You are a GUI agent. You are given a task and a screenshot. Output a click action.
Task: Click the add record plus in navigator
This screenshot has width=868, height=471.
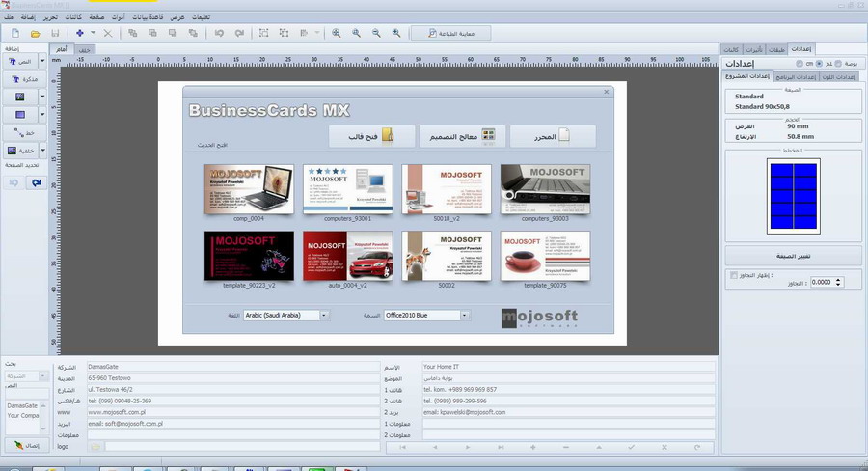click(533, 447)
